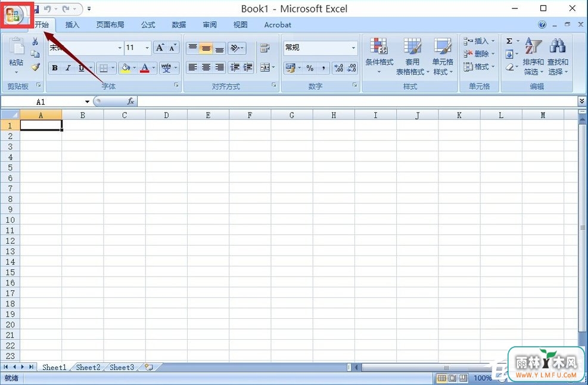Click the Redo icon in quick access toolbar
588x385 pixels.
click(66, 8)
